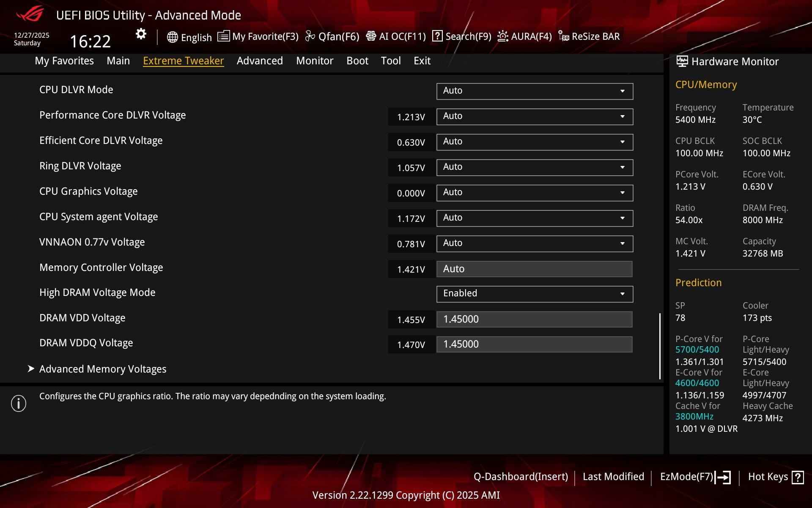Screen dimensions: 812x508
Task: Click the globe English language icon
Action: coord(172,37)
